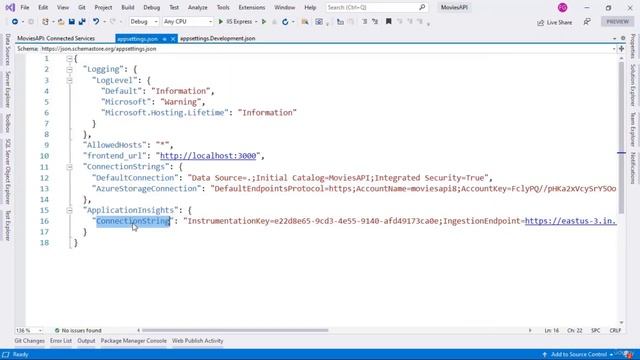Click the comment out lines icon
This screenshot has height=360, width=640.
tap(364, 22)
